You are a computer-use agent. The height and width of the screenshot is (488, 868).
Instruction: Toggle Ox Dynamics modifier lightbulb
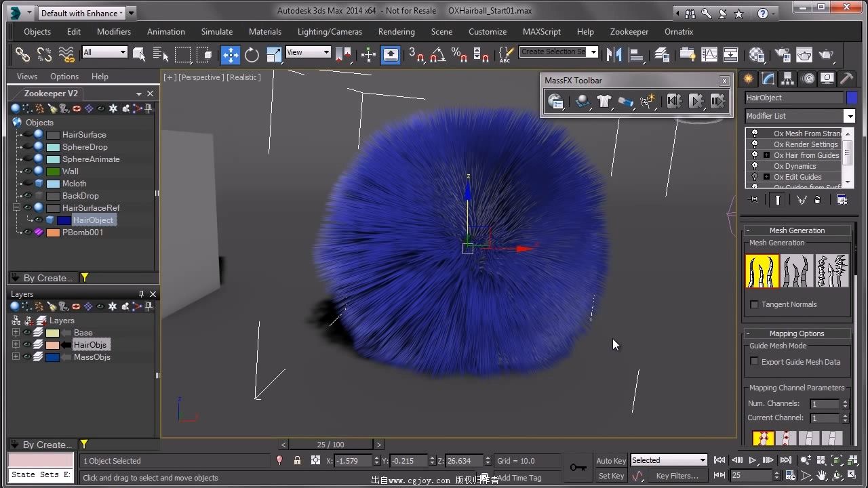tap(755, 166)
